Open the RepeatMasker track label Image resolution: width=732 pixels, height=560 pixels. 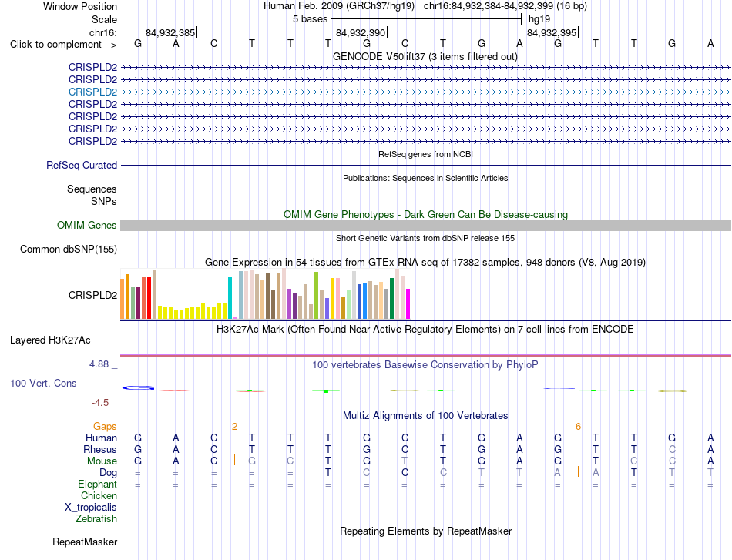click(85, 542)
